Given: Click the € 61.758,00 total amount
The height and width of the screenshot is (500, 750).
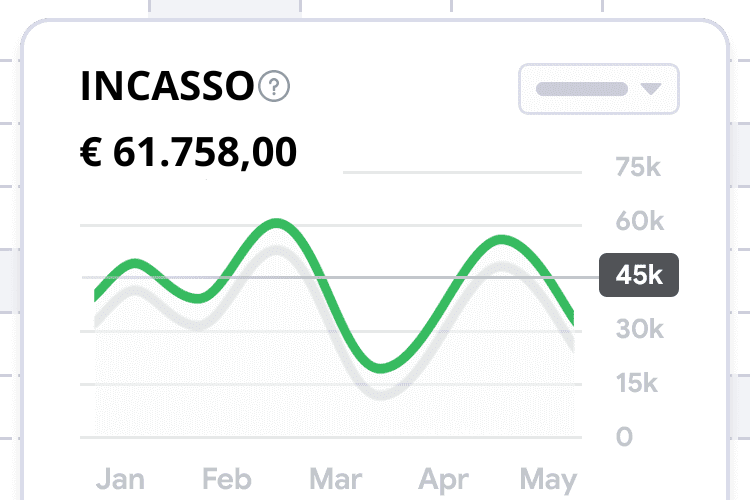Looking at the screenshot, I should click(188, 152).
